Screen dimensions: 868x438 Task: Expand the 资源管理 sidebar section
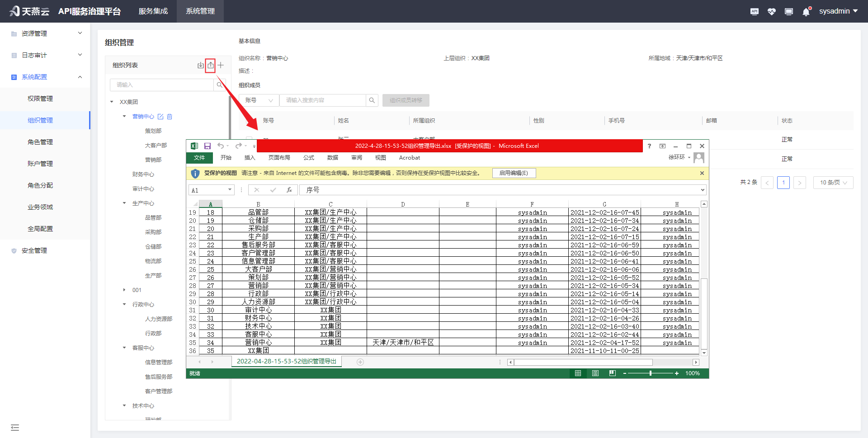45,33
